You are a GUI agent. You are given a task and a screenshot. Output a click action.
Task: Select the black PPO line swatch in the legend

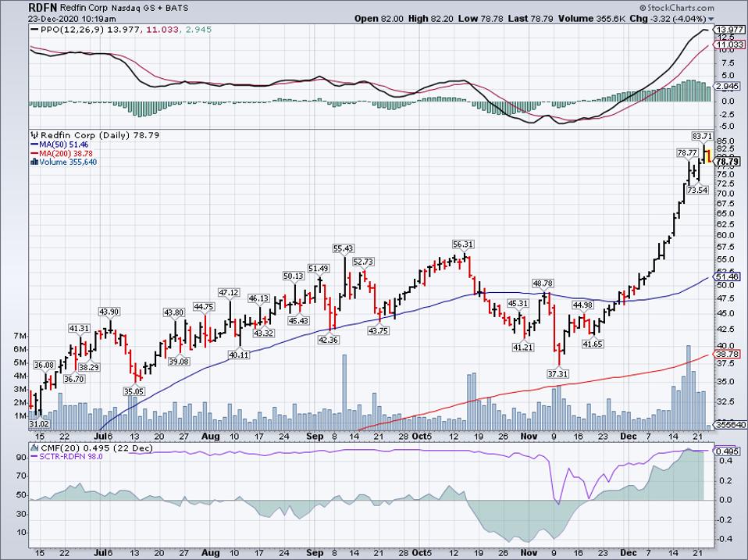(34, 30)
